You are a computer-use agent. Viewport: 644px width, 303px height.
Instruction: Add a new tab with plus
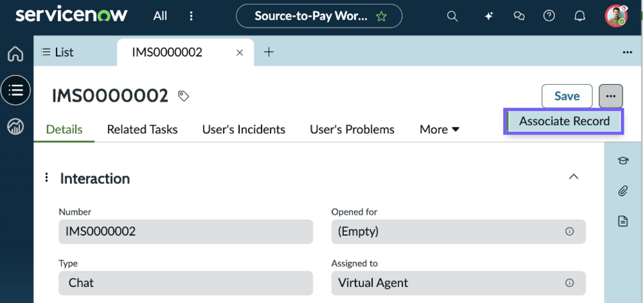point(268,52)
